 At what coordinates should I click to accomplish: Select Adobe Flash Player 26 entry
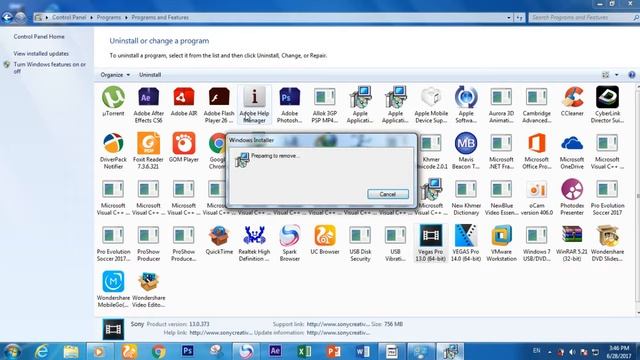[x=219, y=104]
